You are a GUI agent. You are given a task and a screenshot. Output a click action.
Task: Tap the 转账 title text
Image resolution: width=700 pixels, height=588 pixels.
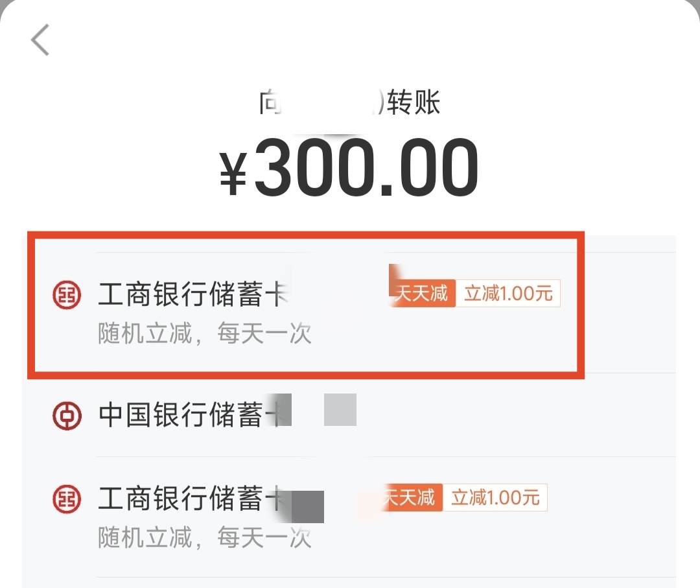click(x=415, y=102)
